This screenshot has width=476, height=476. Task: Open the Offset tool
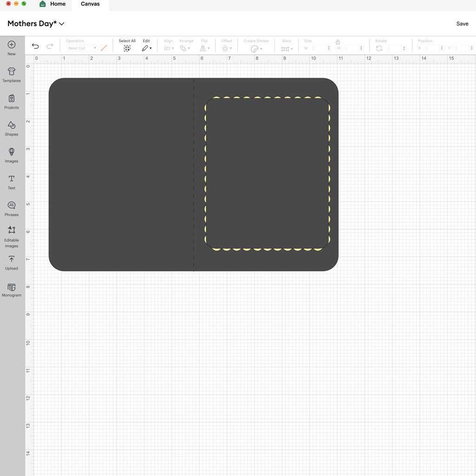[226, 48]
